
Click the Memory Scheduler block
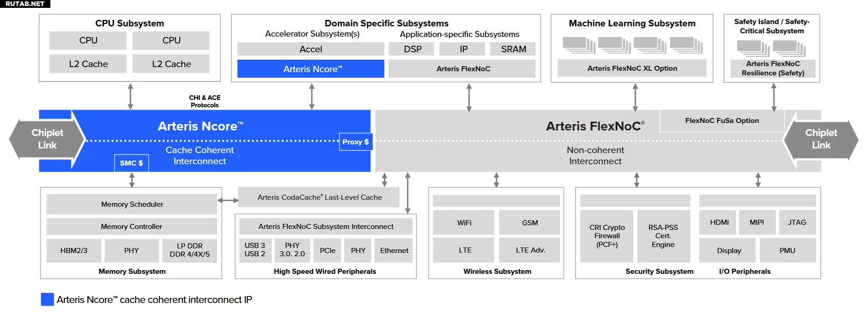click(x=132, y=204)
